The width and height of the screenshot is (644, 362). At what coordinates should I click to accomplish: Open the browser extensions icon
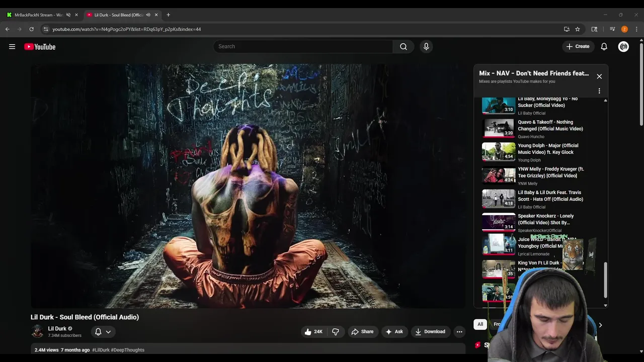click(594, 29)
